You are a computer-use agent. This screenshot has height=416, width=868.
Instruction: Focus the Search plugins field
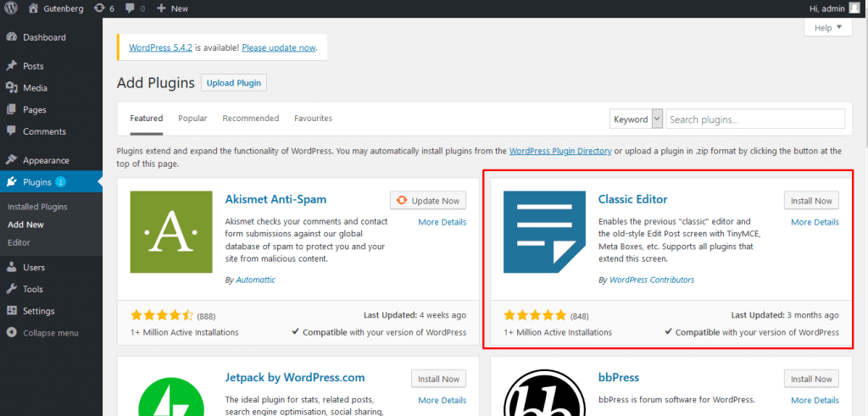coord(755,119)
